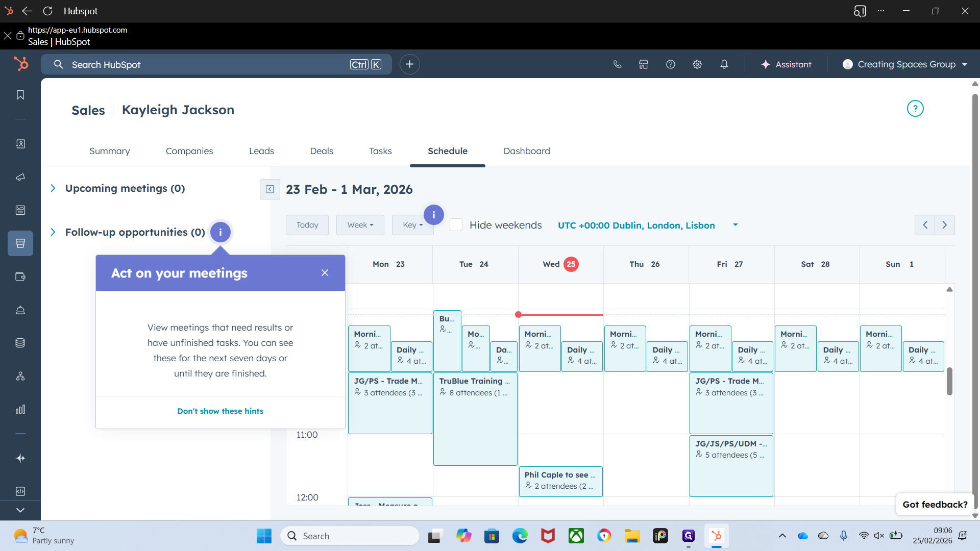
Task: Click the HubSpot sprocket logo in navigation
Action: pyautogui.click(x=21, y=64)
